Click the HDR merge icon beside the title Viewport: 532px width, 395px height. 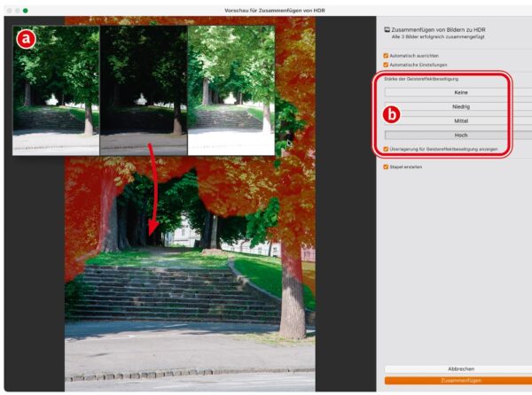pos(387,30)
